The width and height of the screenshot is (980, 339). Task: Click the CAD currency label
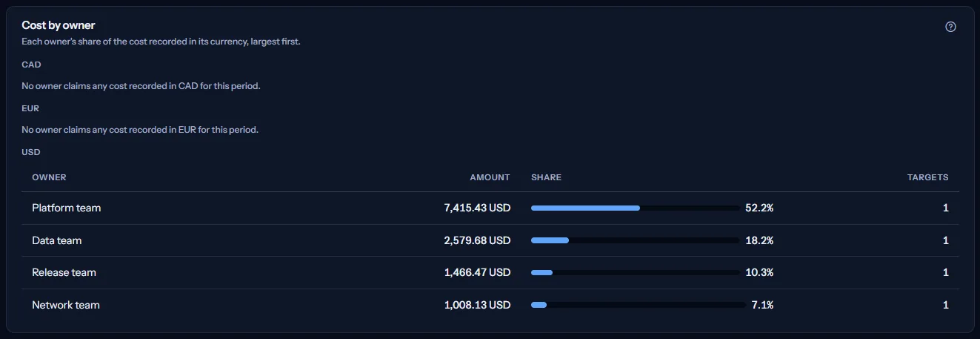[x=31, y=65]
